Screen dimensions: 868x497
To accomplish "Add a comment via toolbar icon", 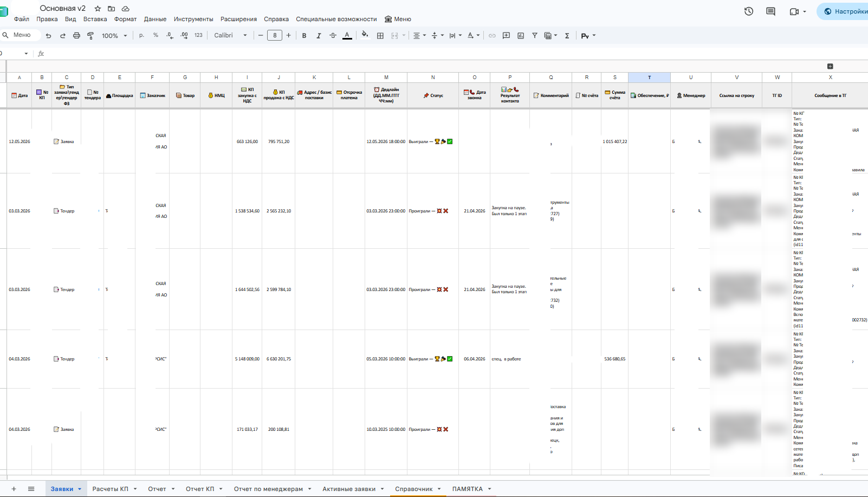I will pos(506,36).
